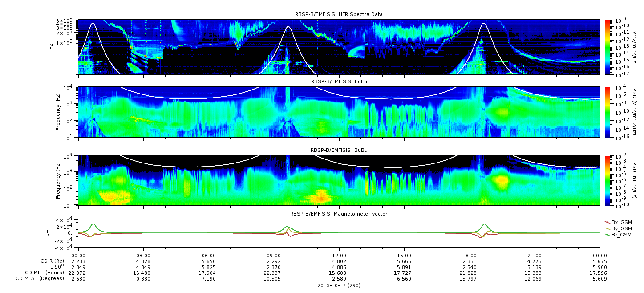
Task: Click the BuBu PSD color bar
Action: point(608,180)
